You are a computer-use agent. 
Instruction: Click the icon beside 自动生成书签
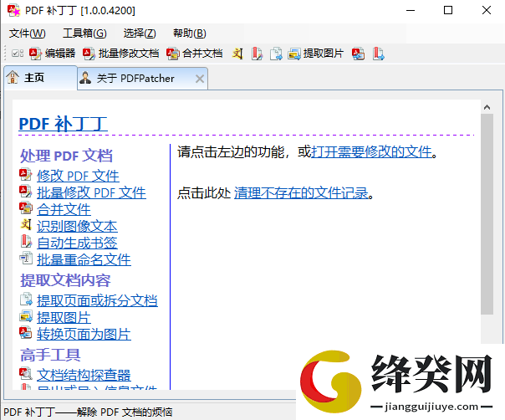tap(26, 242)
